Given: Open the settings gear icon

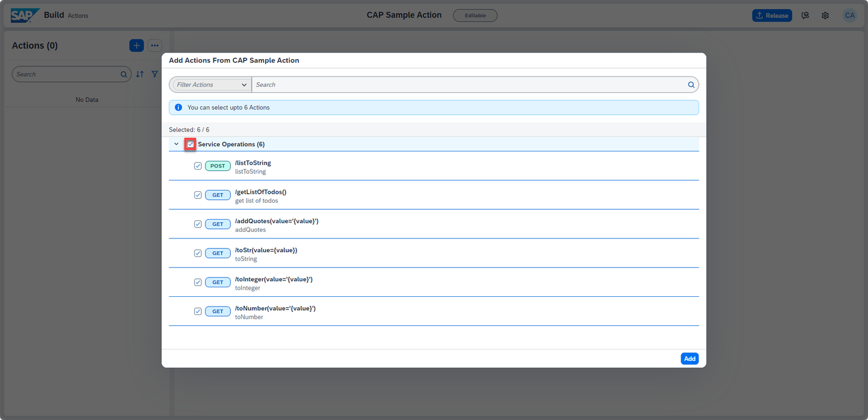Looking at the screenshot, I should point(825,16).
